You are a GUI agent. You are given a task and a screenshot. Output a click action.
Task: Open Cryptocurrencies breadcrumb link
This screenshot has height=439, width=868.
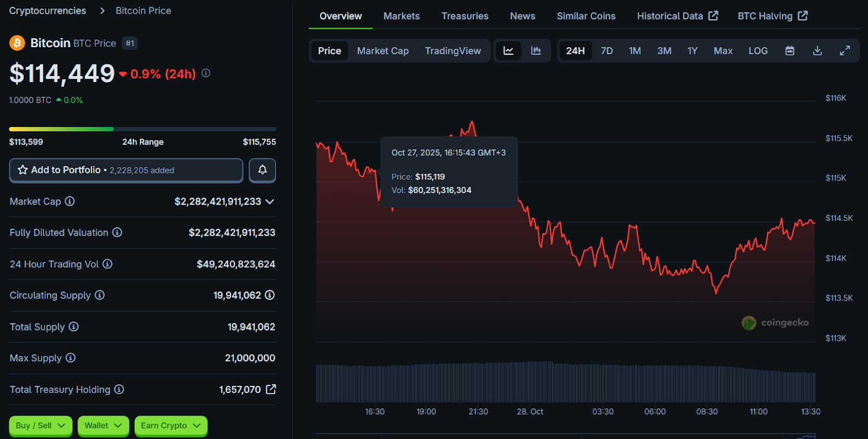coord(48,10)
